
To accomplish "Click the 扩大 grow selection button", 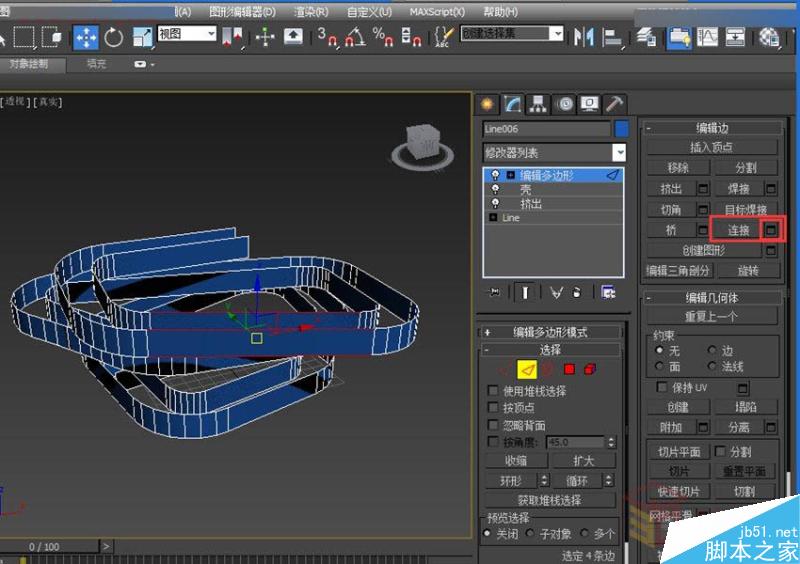I will (585, 461).
